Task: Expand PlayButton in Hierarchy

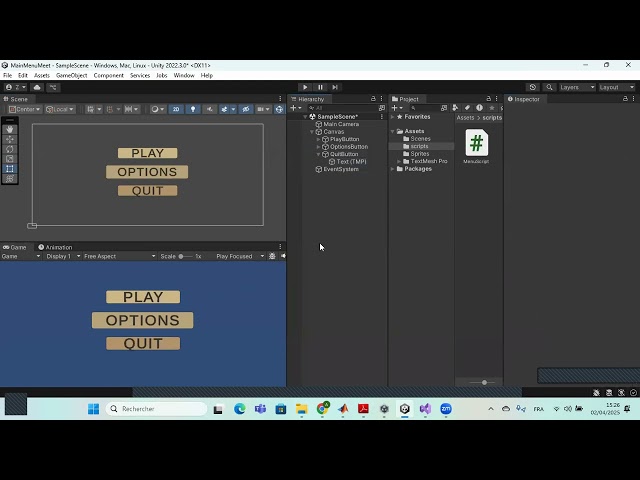Action: [318, 139]
